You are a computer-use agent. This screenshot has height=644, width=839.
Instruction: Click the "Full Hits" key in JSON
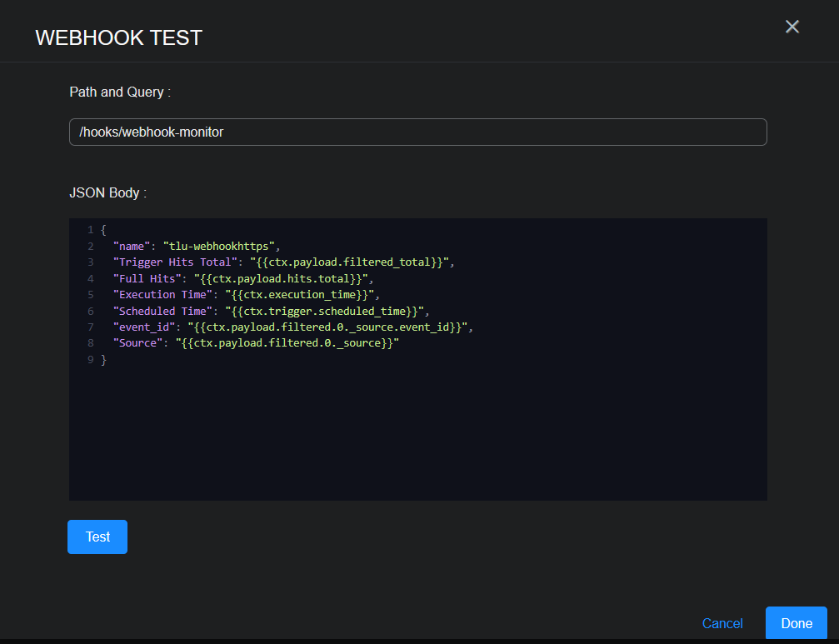tap(147, 278)
